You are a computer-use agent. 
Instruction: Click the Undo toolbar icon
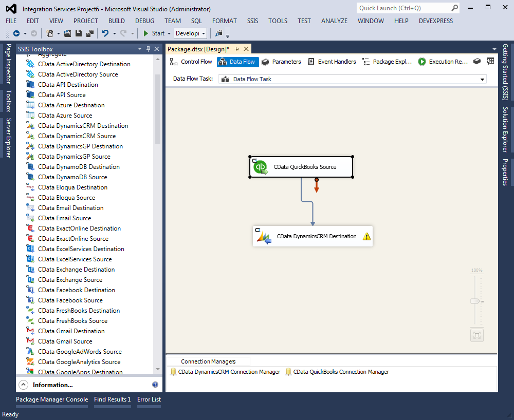click(x=105, y=33)
